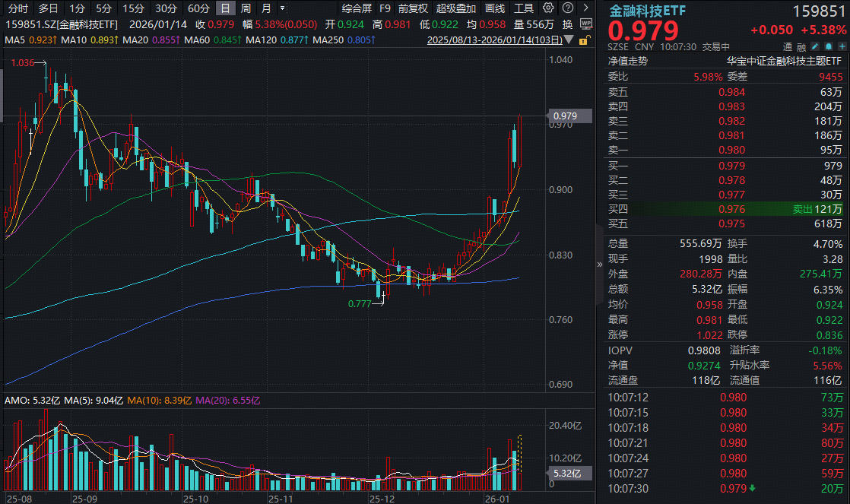Expand the toolbar overflow chevron at top right

tap(586, 7)
